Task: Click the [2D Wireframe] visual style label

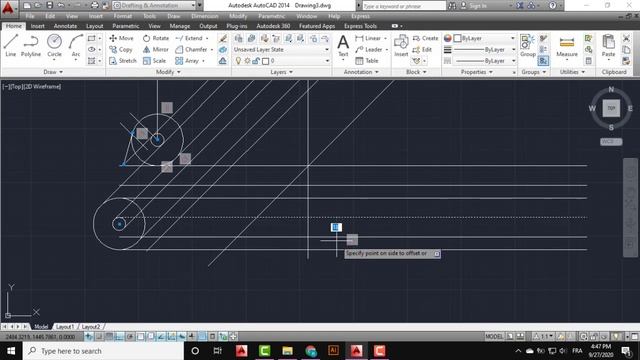Action: tap(41, 87)
